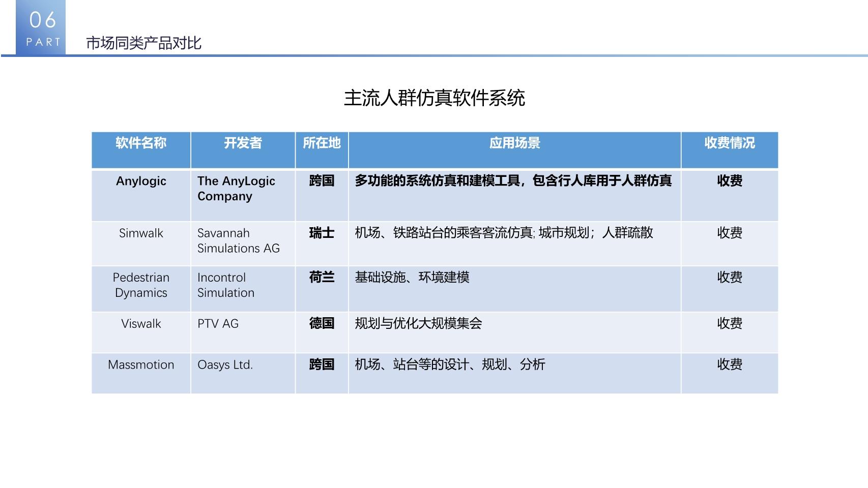Select the '应用场景' column header

click(515, 150)
